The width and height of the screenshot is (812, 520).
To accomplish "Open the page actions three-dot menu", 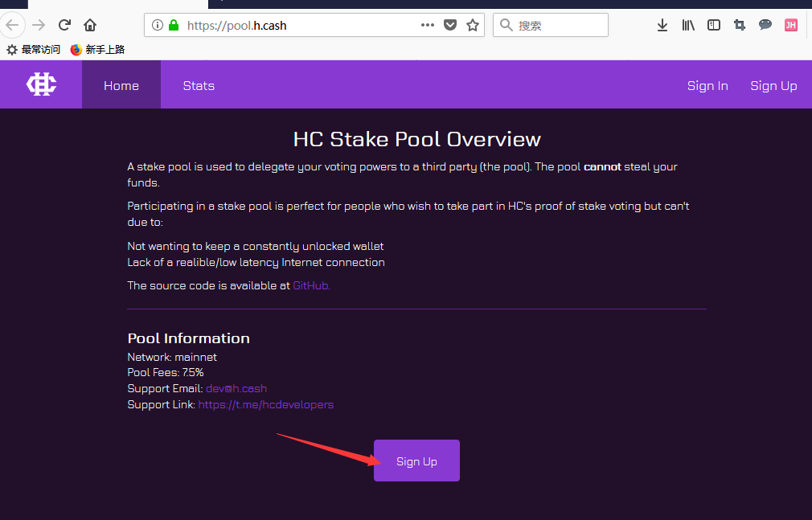I will (x=427, y=25).
